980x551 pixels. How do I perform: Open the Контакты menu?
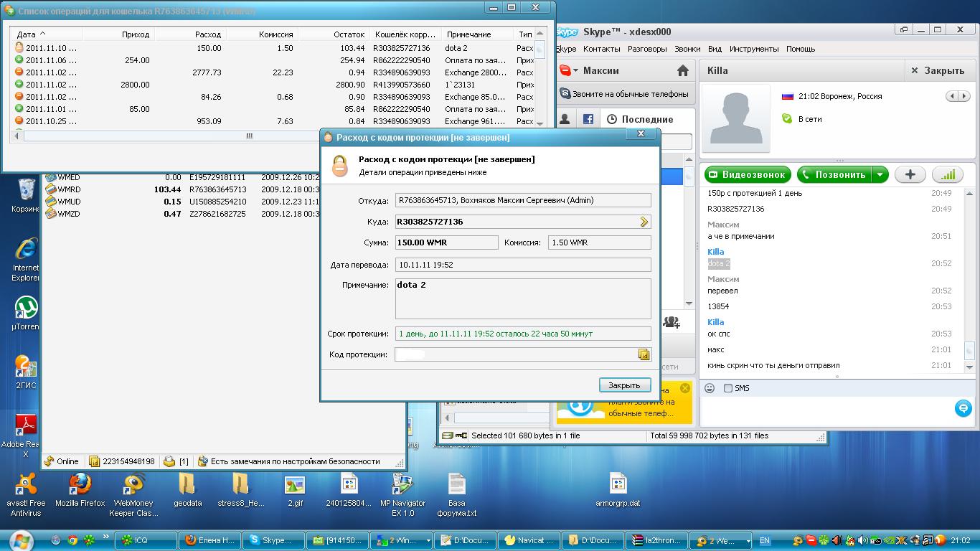[x=601, y=49]
